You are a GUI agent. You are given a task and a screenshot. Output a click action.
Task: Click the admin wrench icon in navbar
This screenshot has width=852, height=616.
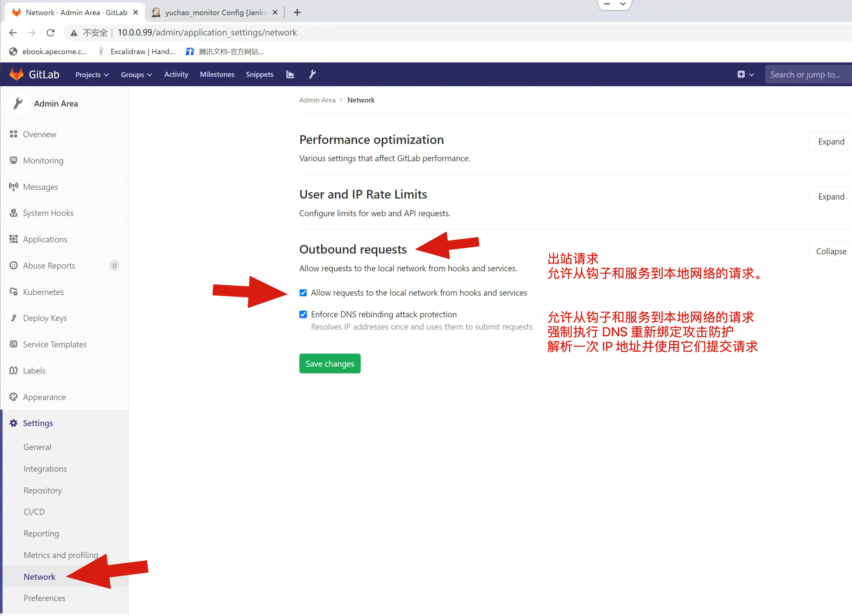click(312, 74)
